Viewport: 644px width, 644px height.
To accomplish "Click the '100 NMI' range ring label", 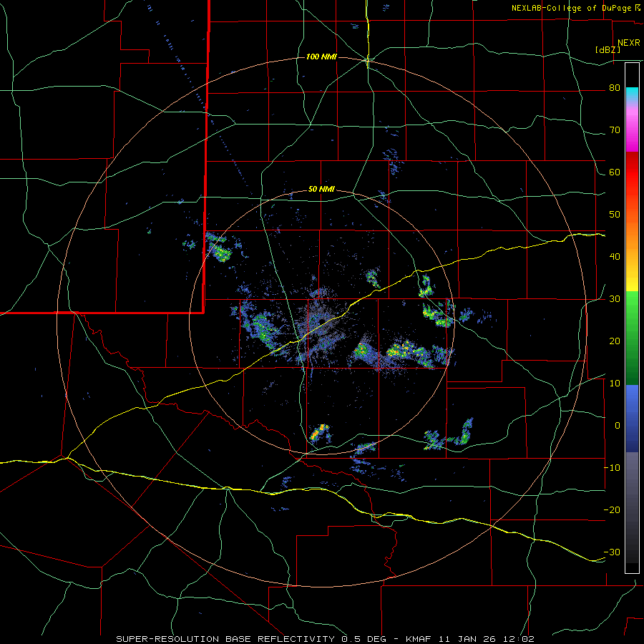I will 321,57.
